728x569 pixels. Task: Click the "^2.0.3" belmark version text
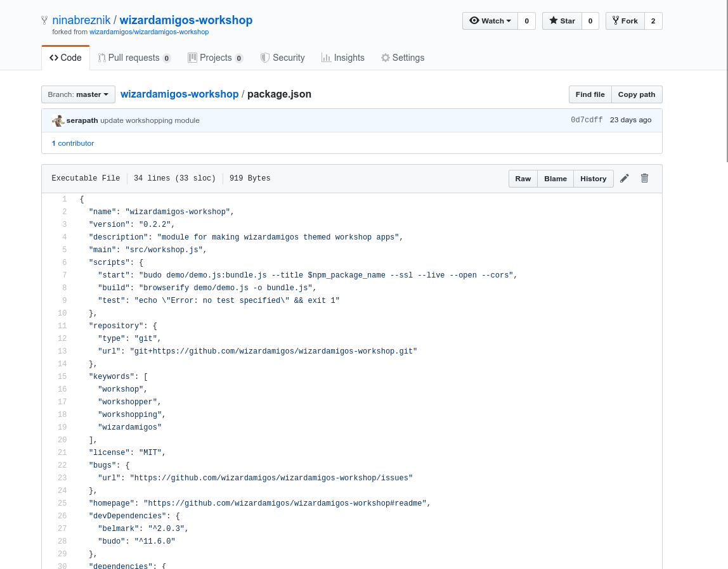166,528
